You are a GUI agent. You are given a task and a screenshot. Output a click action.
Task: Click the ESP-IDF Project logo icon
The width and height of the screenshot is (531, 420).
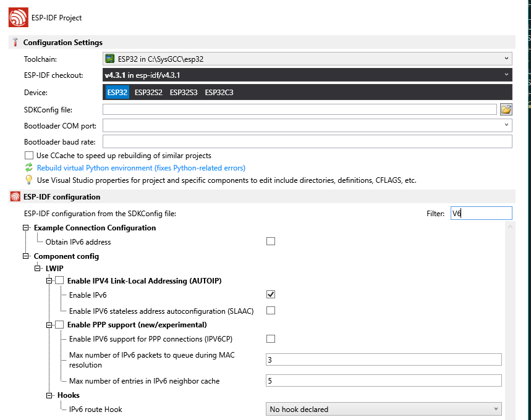19,17
